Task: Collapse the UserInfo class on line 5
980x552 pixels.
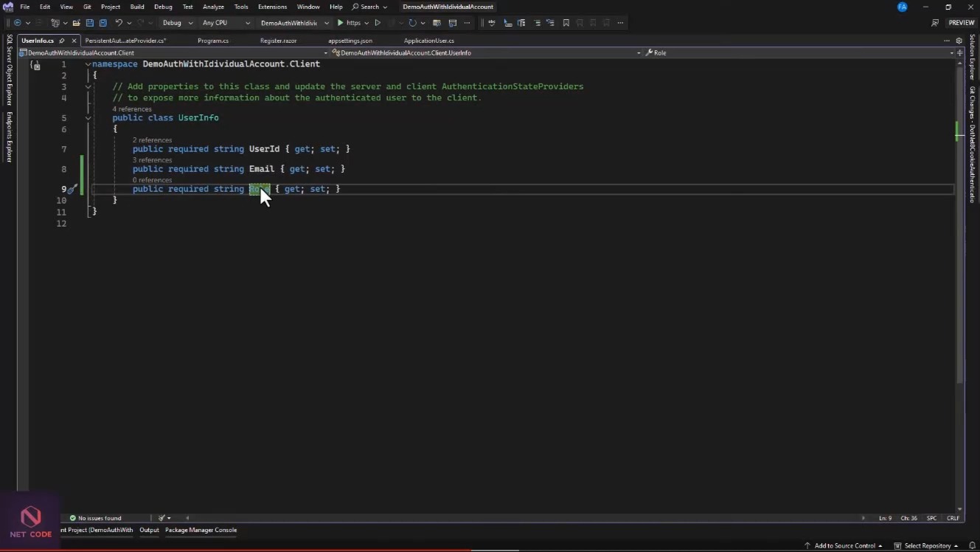Action: point(88,118)
